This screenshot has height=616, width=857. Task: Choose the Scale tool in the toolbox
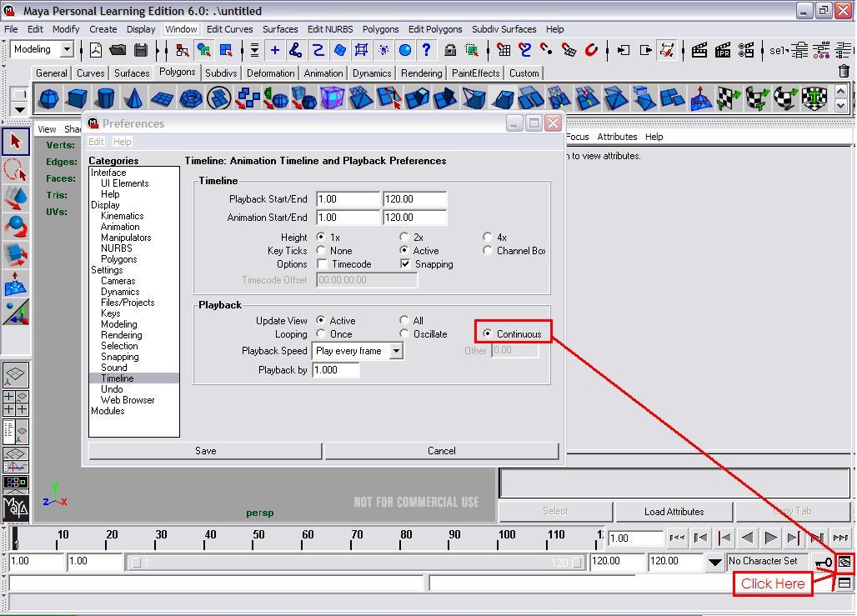(16, 255)
